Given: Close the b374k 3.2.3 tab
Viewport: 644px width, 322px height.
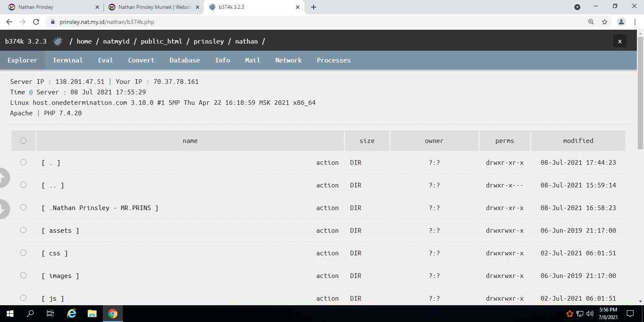Looking at the screenshot, I should pyautogui.click(x=298, y=7).
